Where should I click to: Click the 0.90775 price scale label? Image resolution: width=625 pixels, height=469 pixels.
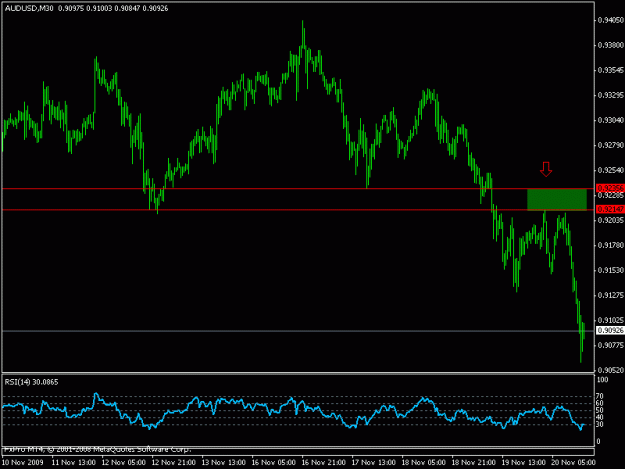point(611,345)
